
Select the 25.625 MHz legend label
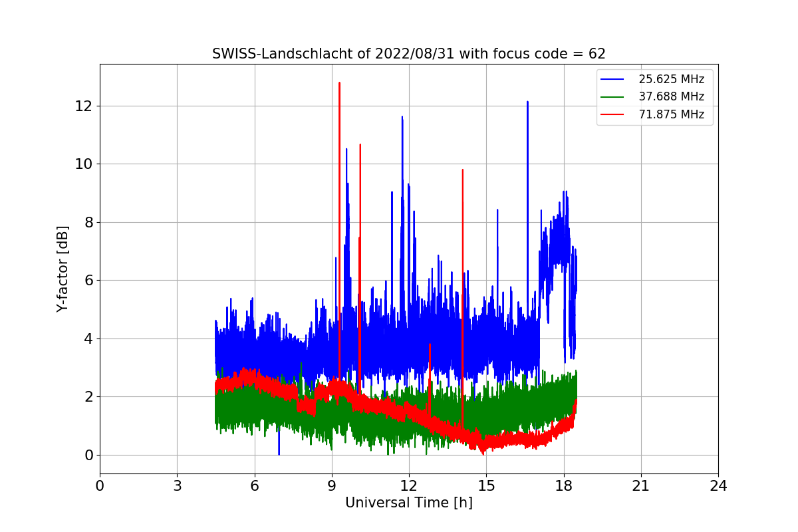671,79
